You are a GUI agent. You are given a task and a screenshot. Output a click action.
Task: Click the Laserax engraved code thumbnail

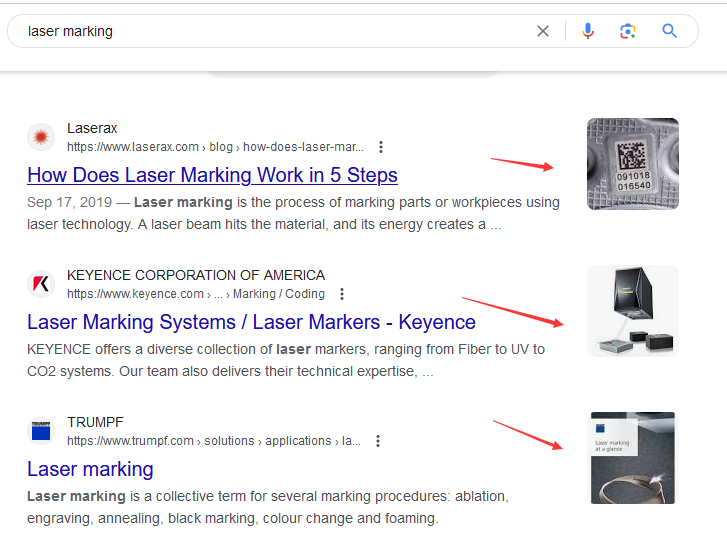[632, 164]
